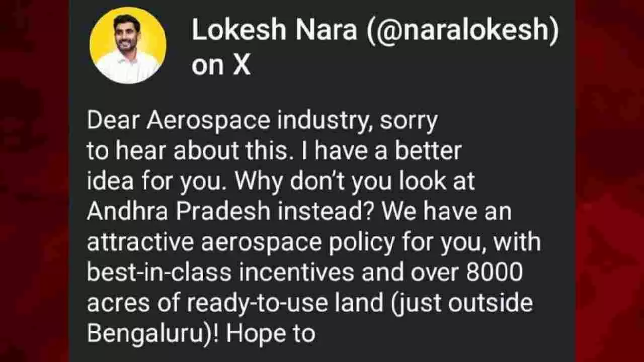
Task: Click the line "to hear about this"
Action: pos(188,151)
